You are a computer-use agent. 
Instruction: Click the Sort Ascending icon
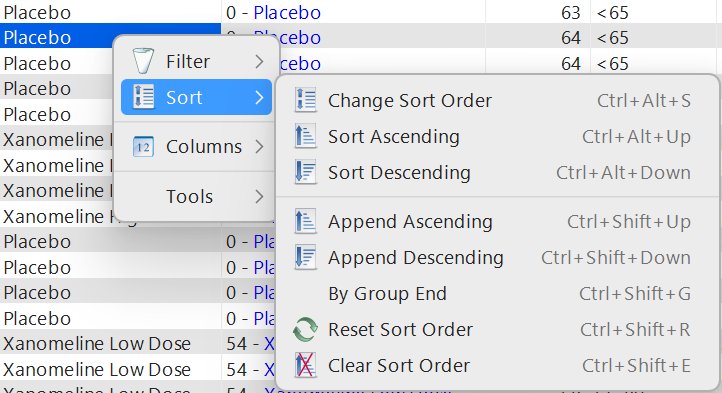tap(305, 136)
